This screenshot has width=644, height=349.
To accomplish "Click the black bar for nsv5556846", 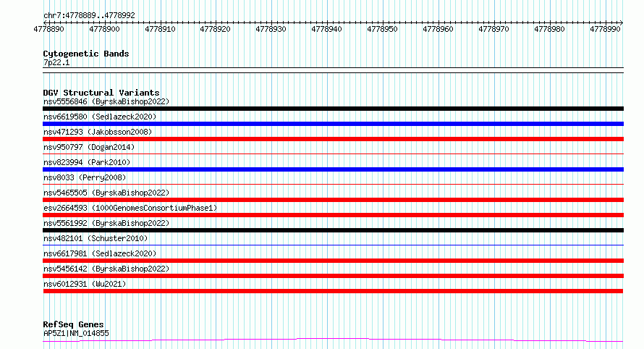I will coord(333,109).
